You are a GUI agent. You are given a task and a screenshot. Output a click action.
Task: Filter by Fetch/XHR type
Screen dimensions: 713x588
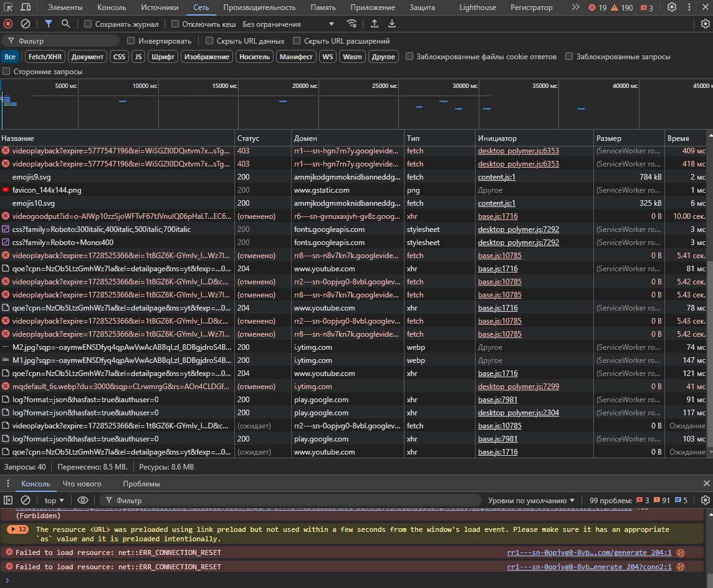click(45, 56)
